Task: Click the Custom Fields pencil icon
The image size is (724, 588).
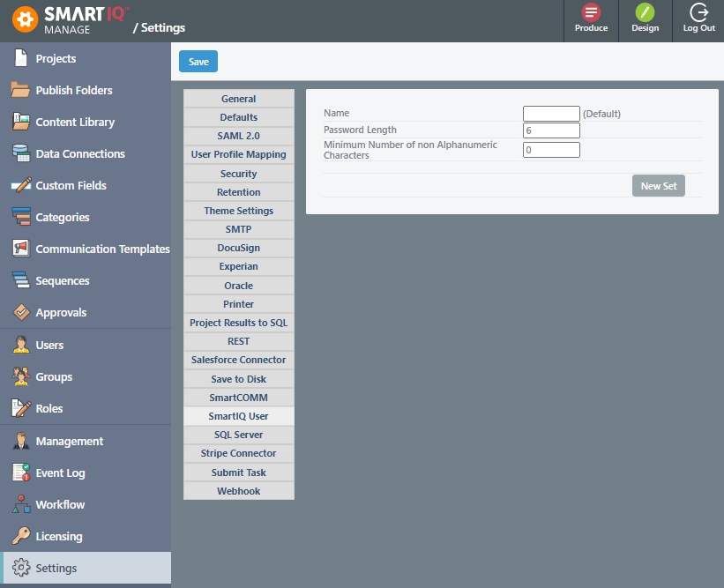Action: click(x=21, y=185)
